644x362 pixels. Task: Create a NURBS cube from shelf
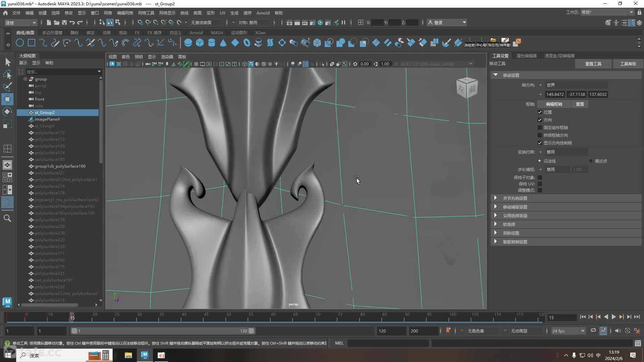pyautogui.click(x=200, y=43)
